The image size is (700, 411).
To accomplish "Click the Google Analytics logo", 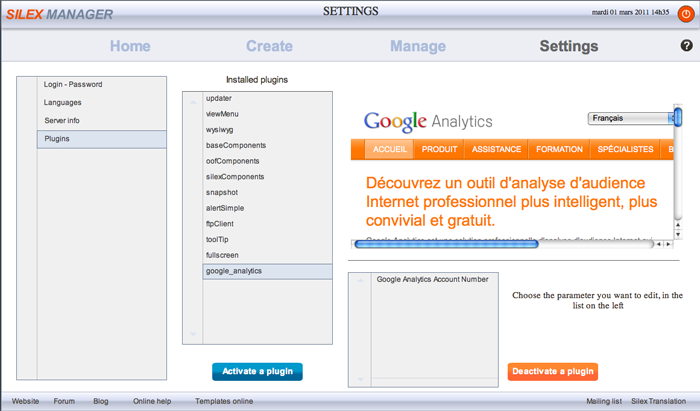I will tap(428, 121).
